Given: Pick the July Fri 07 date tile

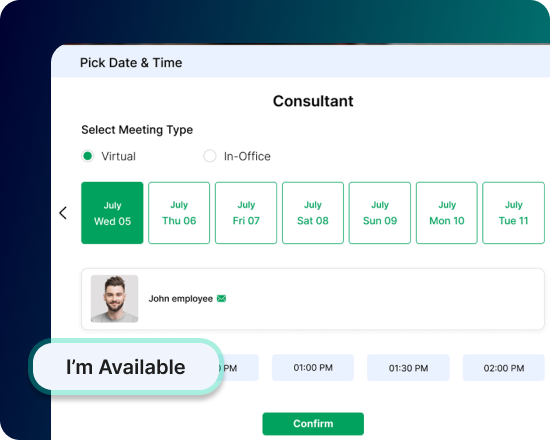Looking at the screenshot, I should point(246,213).
